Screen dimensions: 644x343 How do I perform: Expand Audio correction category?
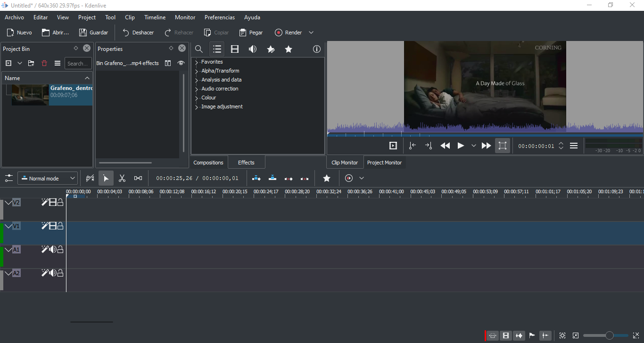[x=197, y=89]
